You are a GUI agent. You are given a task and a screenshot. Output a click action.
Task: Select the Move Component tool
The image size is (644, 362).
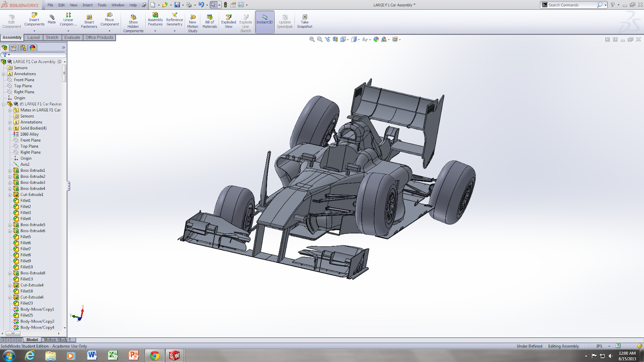[x=109, y=20]
